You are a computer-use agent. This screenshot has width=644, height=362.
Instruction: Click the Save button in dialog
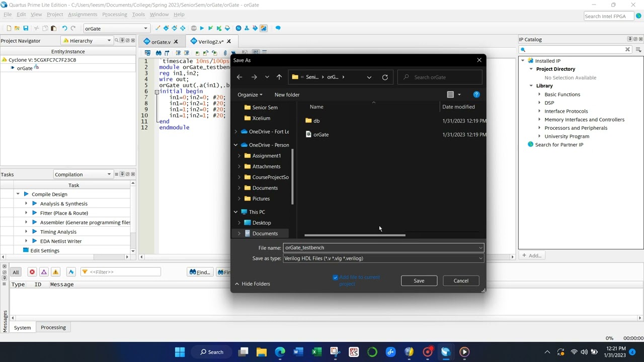(x=419, y=281)
